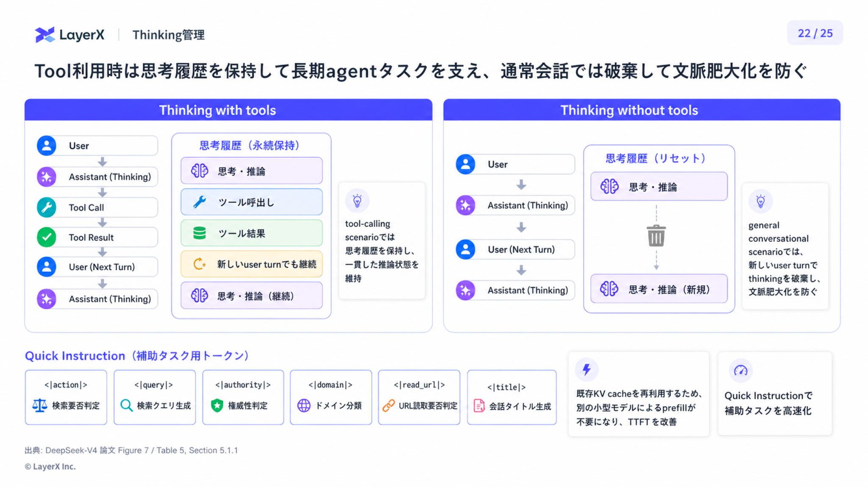Click the speedometer icon above Quick Instruction
The width and height of the screenshot is (868, 487).
coord(740,371)
